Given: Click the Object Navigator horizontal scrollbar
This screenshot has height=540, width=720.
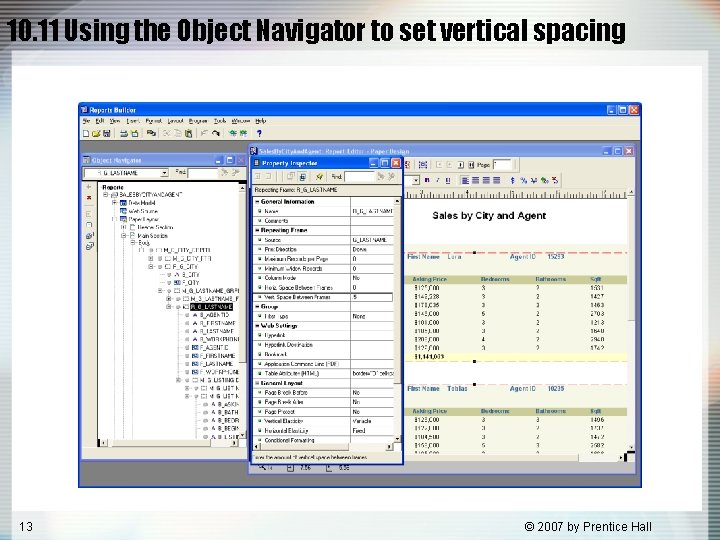Looking at the screenshot, I should coord(169,443).
